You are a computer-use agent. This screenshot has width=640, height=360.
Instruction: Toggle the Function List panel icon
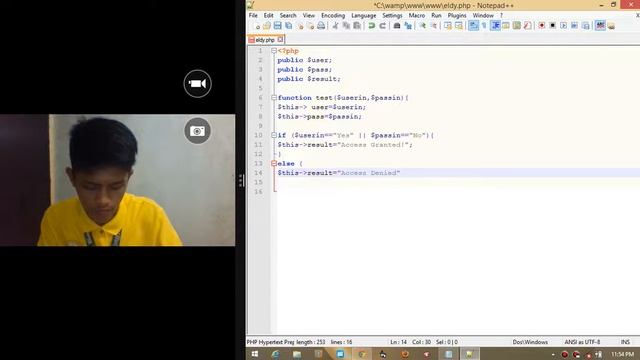pyautogui.click(x=527, y=26)
